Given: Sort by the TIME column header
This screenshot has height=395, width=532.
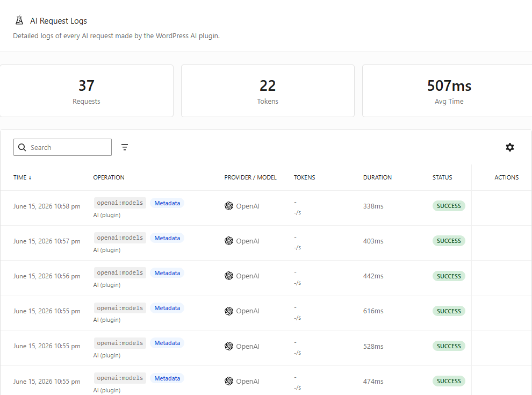Looking at the screenshot, I should point(23,177).
